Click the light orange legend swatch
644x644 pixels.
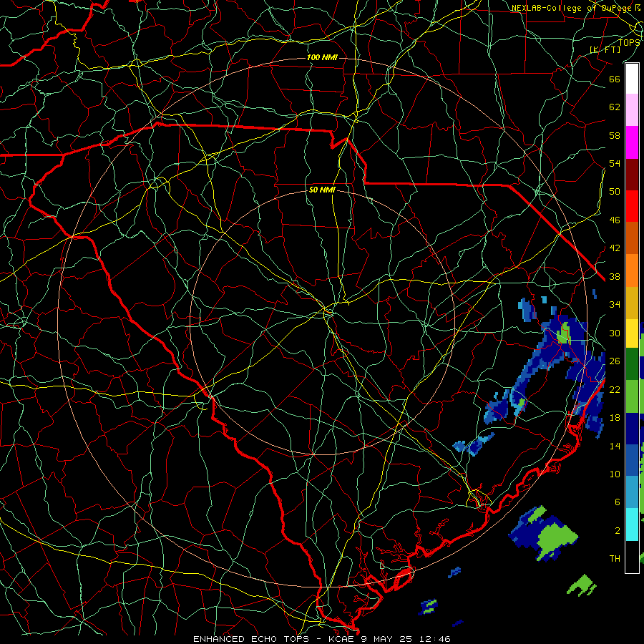(632, 270)
